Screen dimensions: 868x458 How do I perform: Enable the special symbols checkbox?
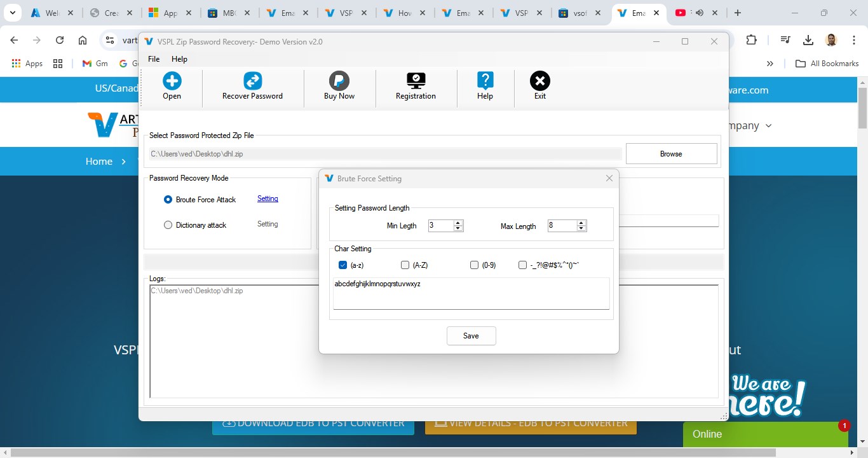[x=522, y=265]
